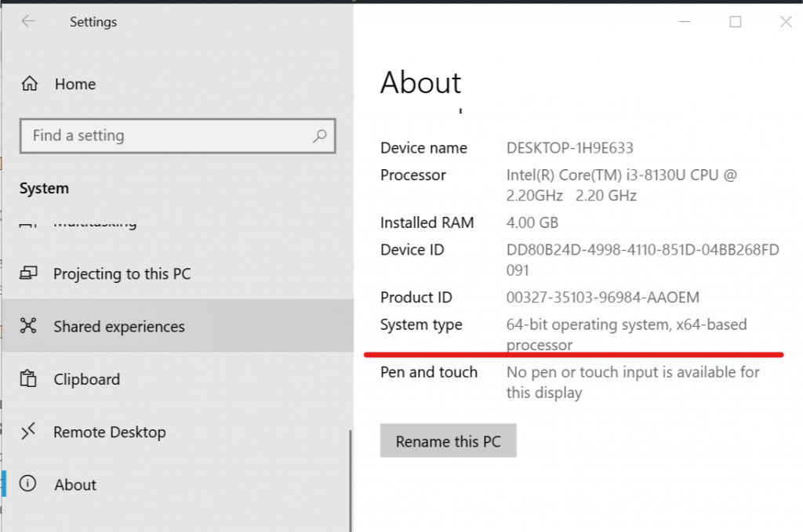Maximize the Settings window
803x532 pixels.
point(736,21)
